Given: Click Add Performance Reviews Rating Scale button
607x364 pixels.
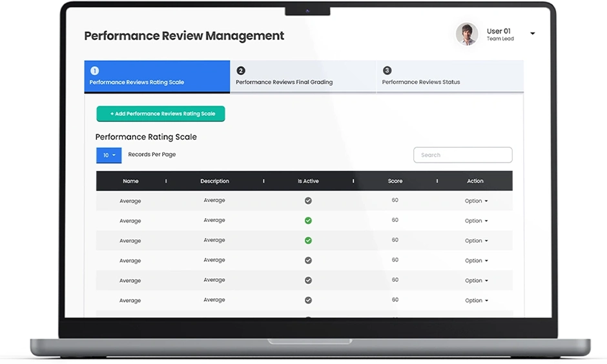Looking at the screenshot, I should click(161, 114).
